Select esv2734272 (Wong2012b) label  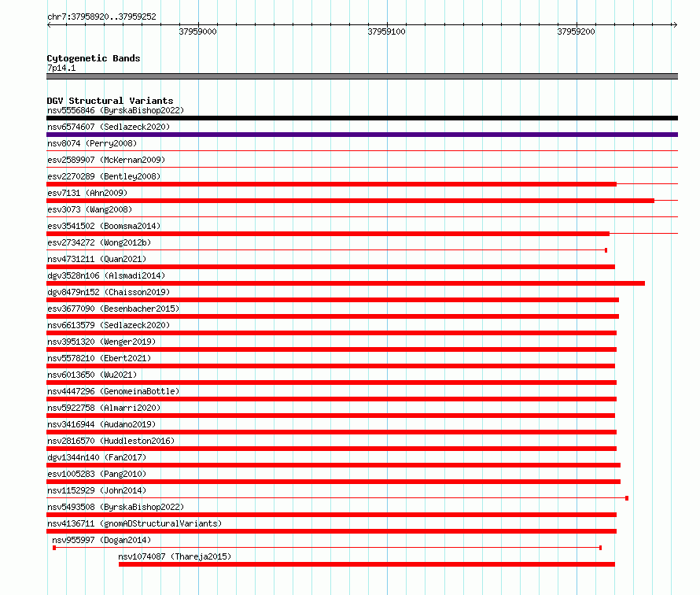pos(99,242)
